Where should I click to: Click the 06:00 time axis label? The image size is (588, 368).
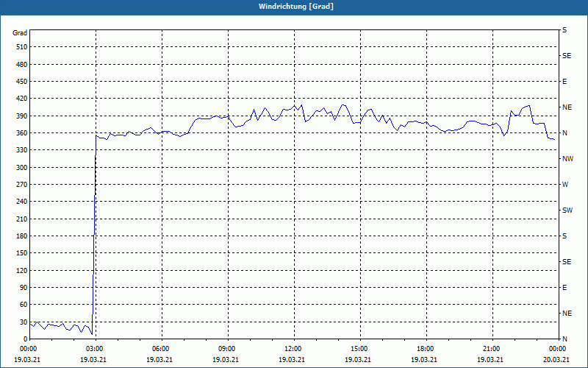[x=162, y=349]
